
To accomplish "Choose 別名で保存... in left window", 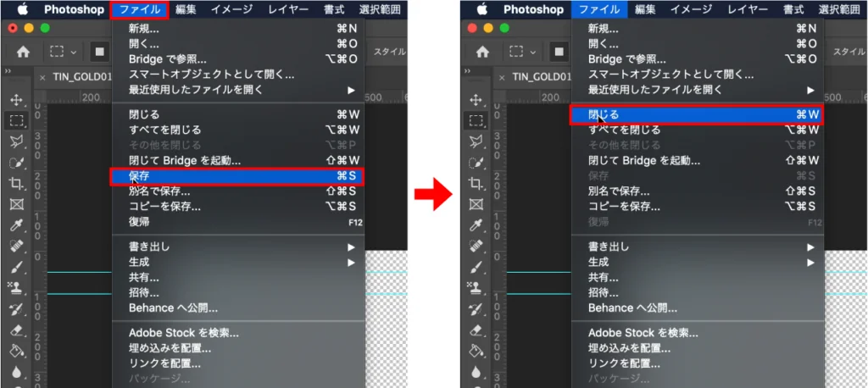I will [x=238, y=191].
